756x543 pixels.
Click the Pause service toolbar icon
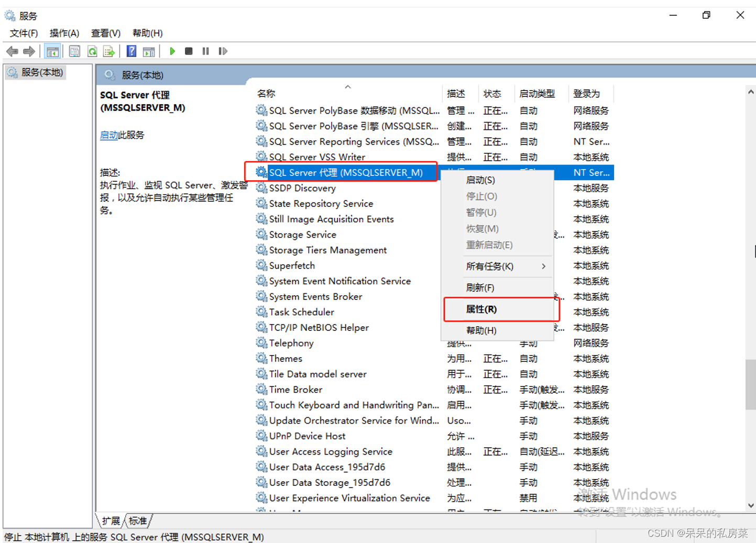point(205,51)
